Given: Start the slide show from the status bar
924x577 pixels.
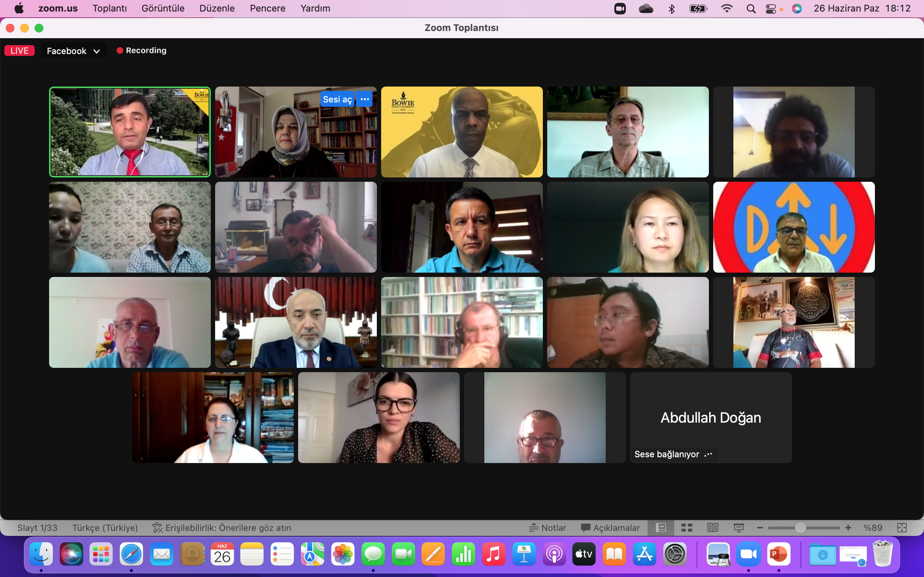Looking at the screenshot, I should click(x=738, y=528).
